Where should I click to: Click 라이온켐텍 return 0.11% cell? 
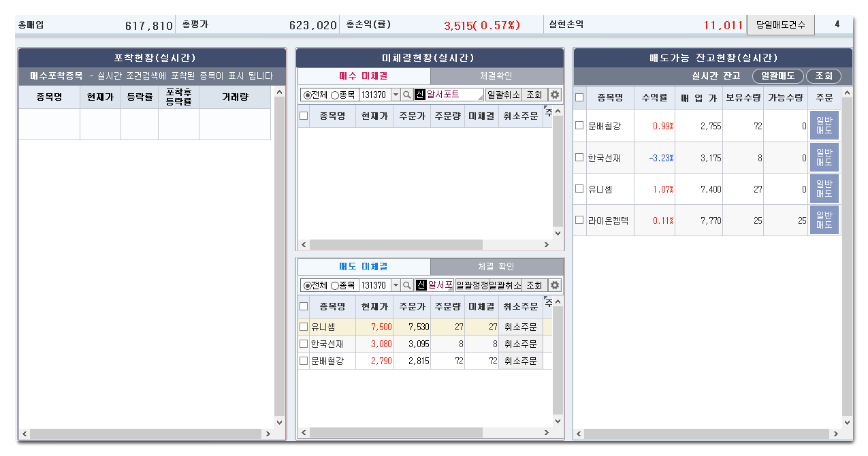(654, 221)
